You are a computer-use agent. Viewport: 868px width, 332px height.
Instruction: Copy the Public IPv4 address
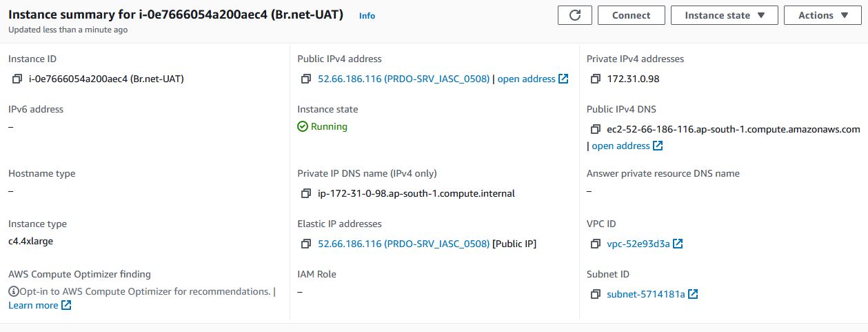[306, 79]
